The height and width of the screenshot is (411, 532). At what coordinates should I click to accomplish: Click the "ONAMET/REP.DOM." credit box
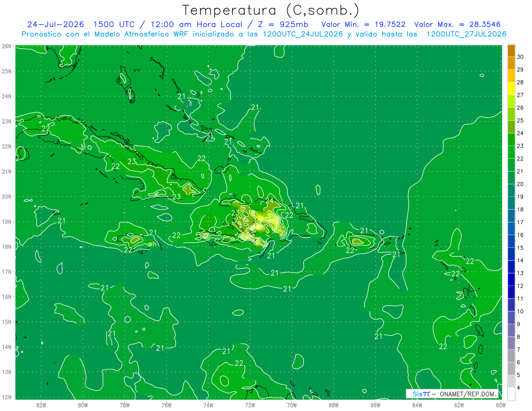click(452, 394)
